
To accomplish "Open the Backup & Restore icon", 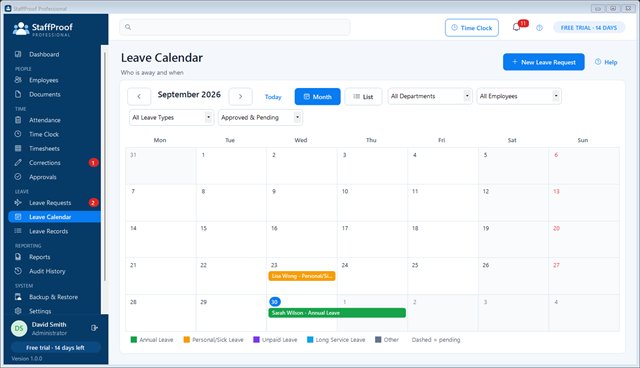I will (18, 297).
